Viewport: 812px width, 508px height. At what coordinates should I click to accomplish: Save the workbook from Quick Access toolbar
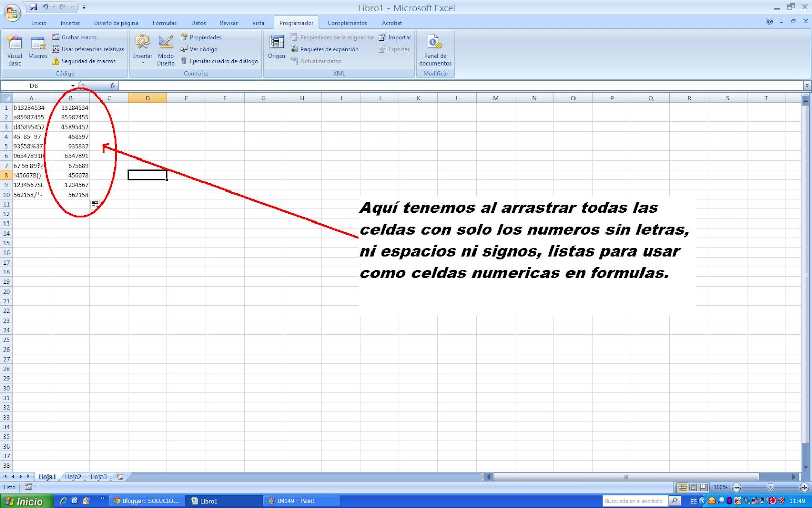point(33,7)
